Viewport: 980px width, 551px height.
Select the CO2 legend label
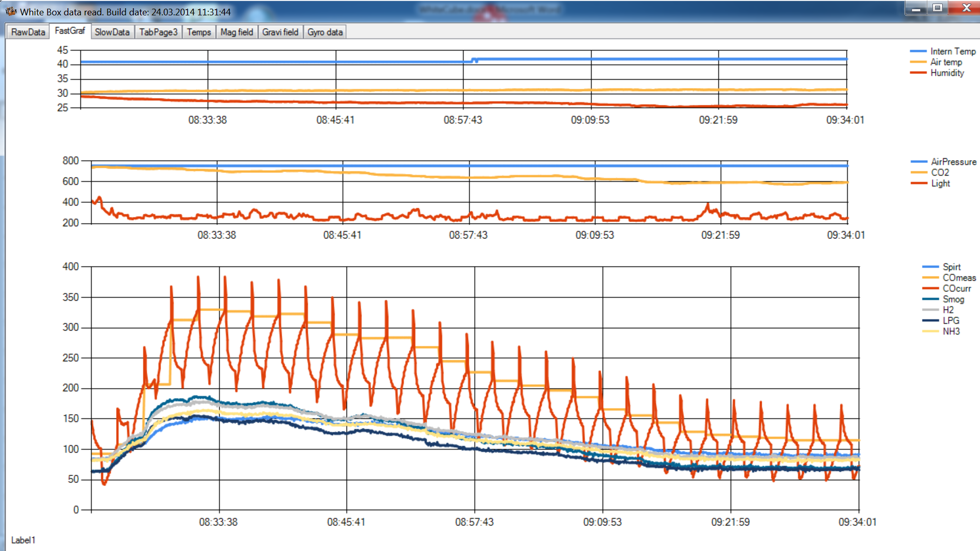click(x=940, y=172)
